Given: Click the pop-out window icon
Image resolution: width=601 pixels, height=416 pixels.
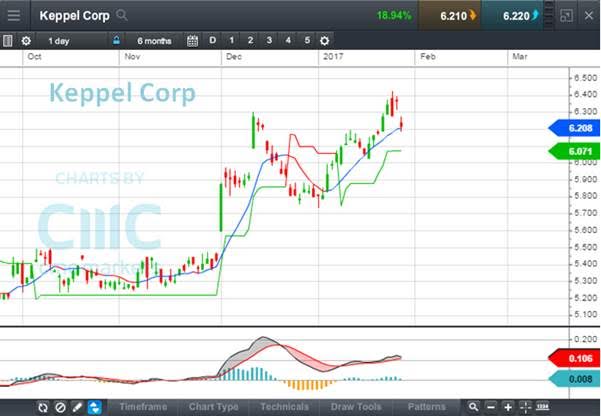Looking at the screenshot, I should [566, 16].
